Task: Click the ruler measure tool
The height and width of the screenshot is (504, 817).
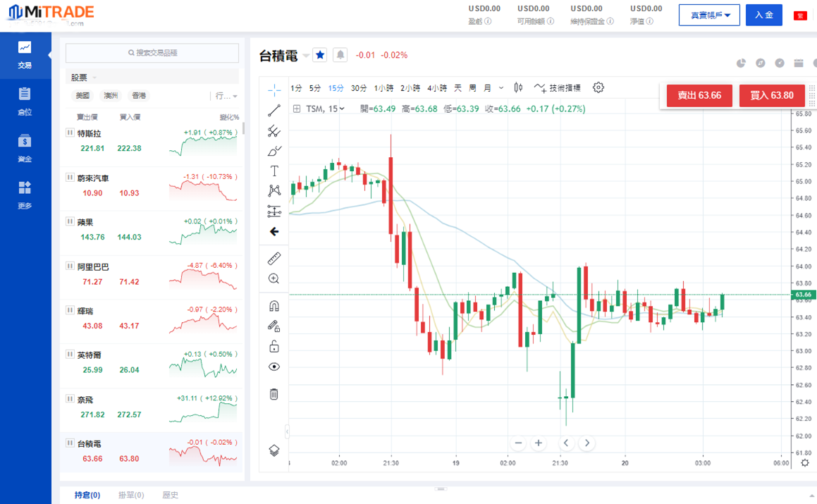Action: pyautogui.click(x=274, y=259)
